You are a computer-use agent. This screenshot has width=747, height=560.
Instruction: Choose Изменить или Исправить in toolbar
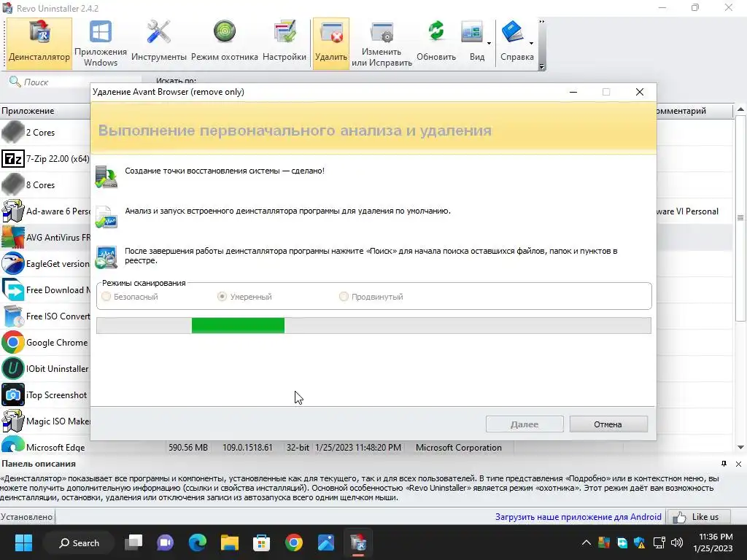coord(382,43)
